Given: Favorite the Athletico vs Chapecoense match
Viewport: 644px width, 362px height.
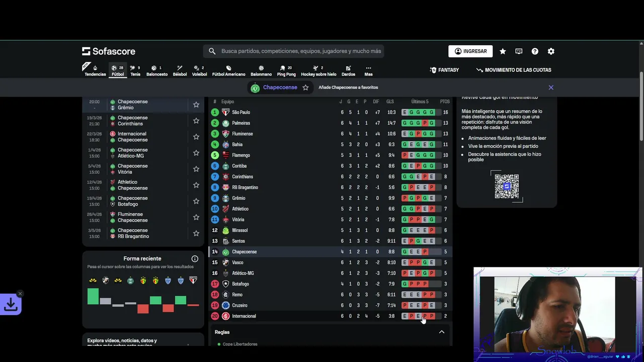Looking at the screenshot, I should tap(196, 185).
